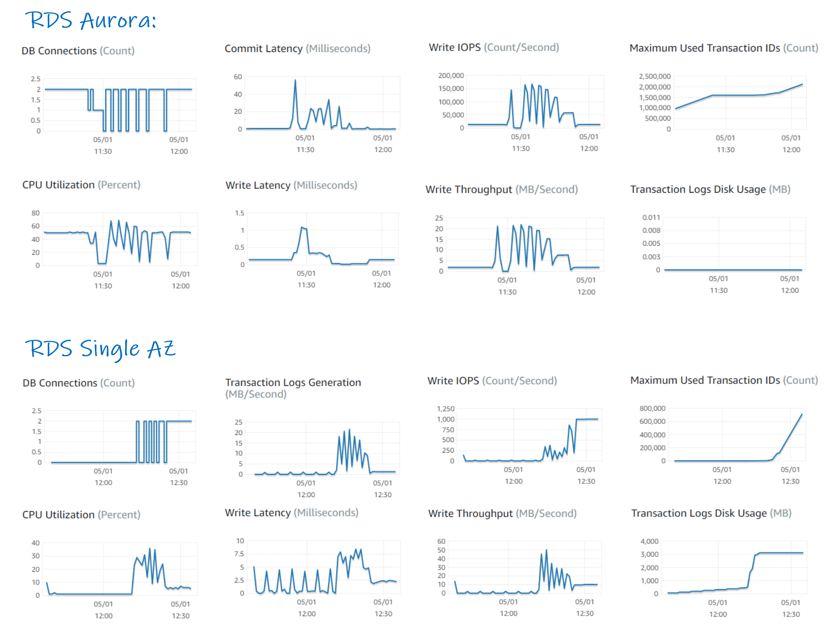Click the 0.011 y-axis label

[x=651, y=217]
